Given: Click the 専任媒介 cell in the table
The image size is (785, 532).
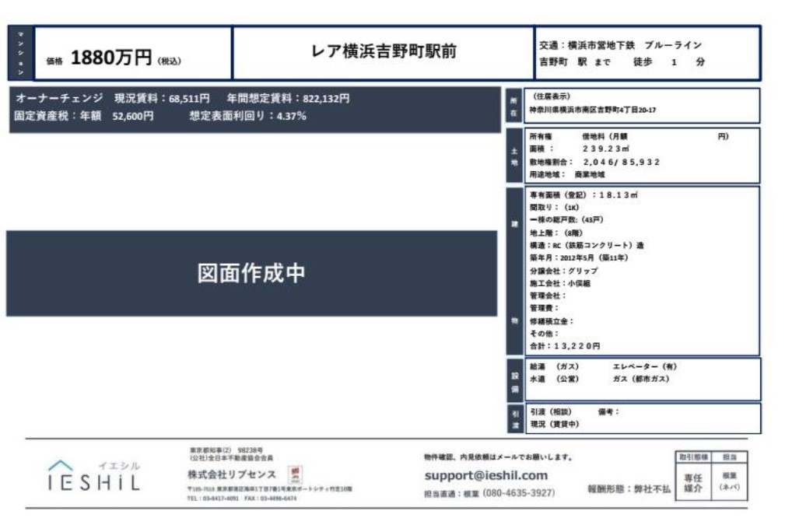Looking at the screenshot, I should click(x=692, y=483).
